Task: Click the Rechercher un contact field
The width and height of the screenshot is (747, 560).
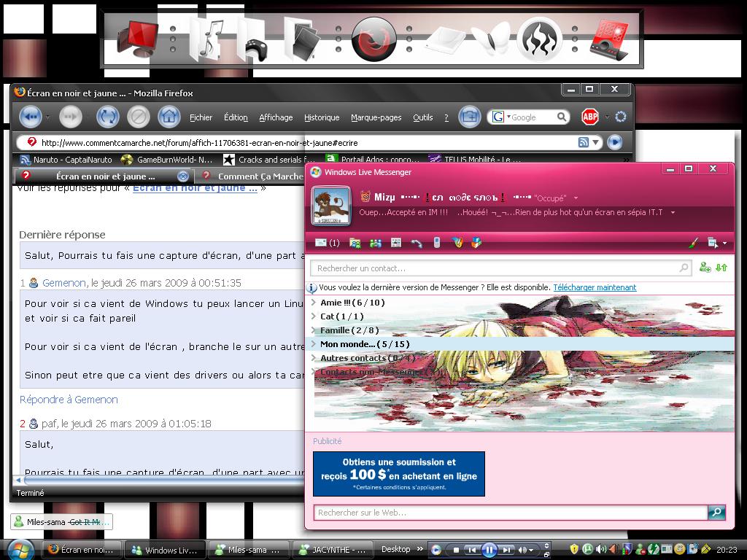Action: (496, 268)
